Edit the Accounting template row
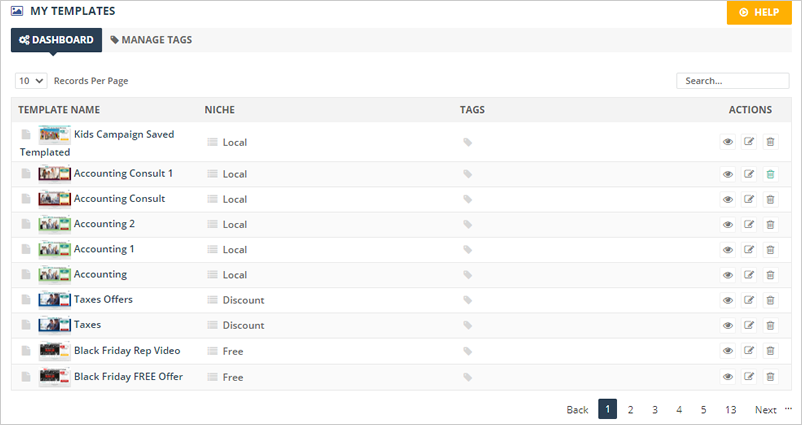The height and width of the screenshot is (425, 802). pos(749,275)
